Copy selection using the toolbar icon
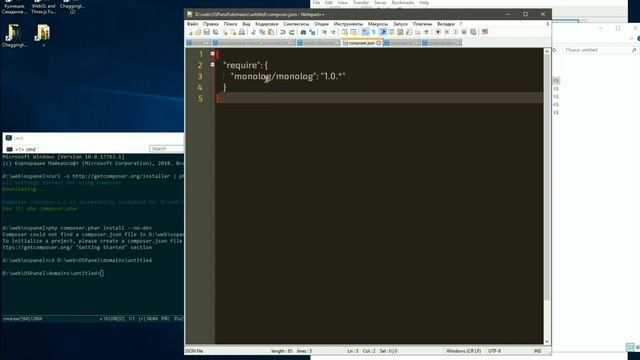This screenshot has height=360, width=640. coord(262,32)
